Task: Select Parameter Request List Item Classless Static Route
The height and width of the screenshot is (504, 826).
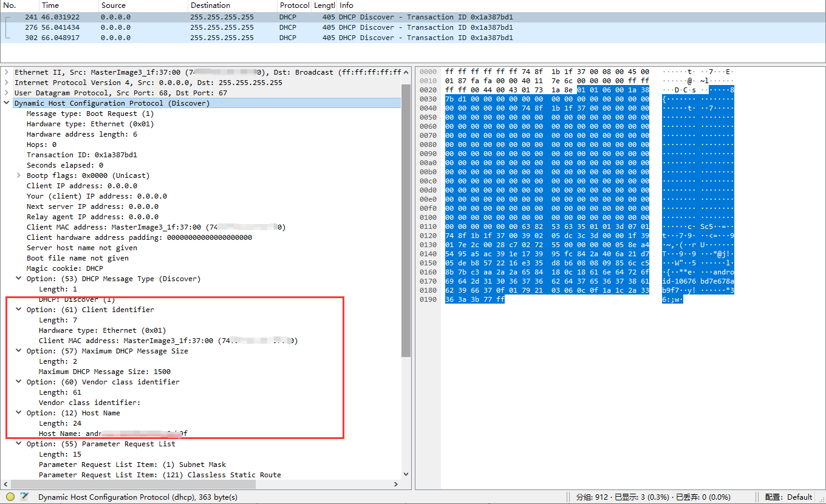Action: (x=160, y=475)
